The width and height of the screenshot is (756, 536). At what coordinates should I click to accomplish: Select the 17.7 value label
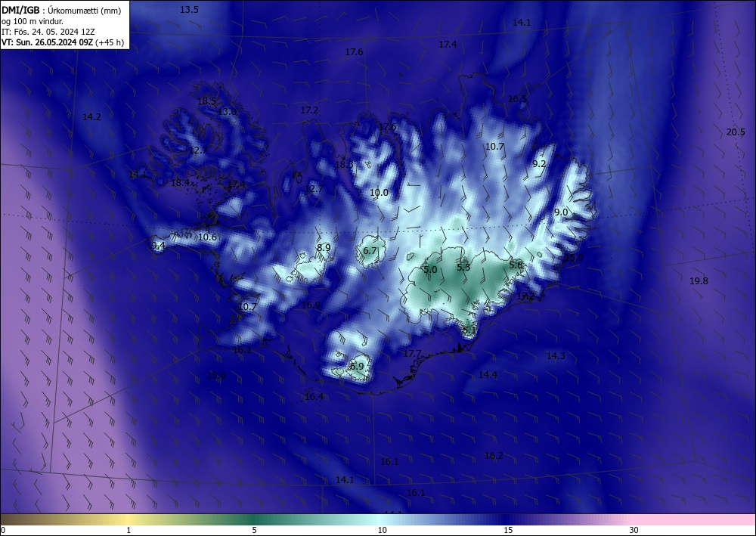click(412, 354)
